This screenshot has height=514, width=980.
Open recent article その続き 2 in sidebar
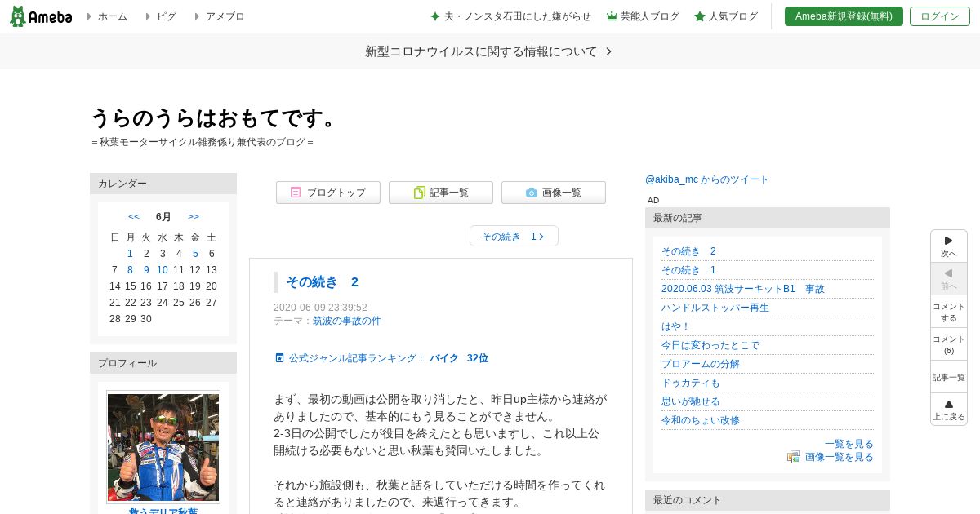(x=688, y=251)
